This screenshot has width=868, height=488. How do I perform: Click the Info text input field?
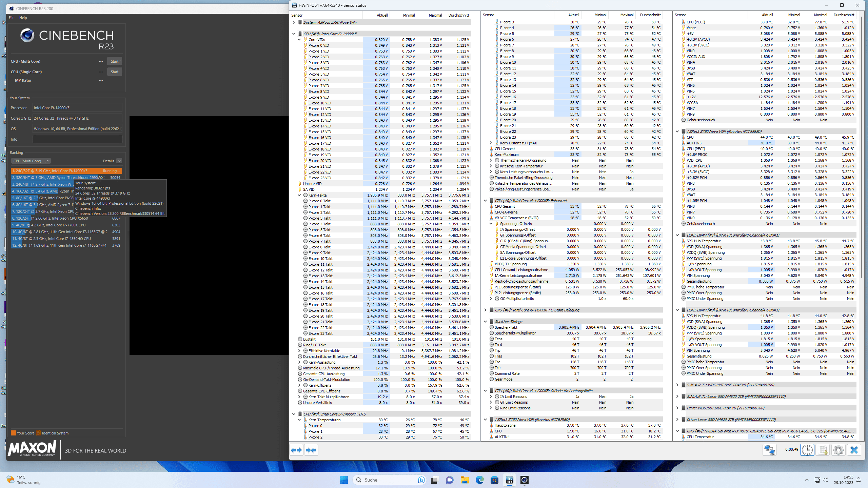(x=77, y=139)
